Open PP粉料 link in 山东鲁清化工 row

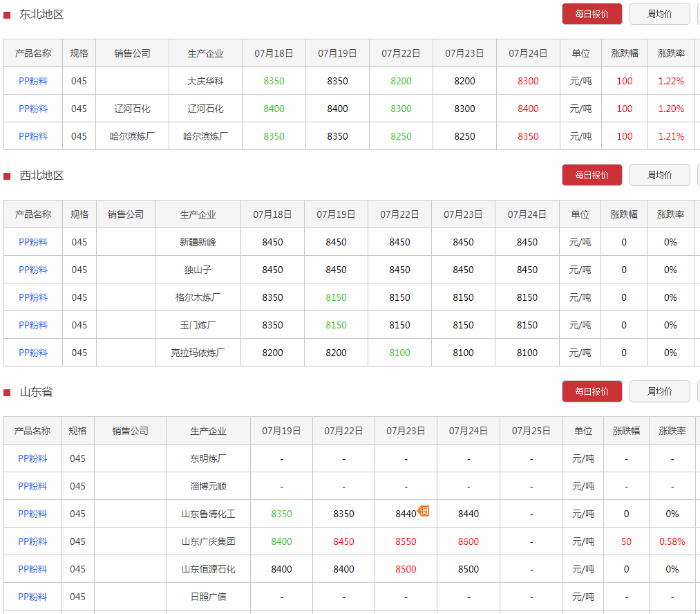point(32,514)
